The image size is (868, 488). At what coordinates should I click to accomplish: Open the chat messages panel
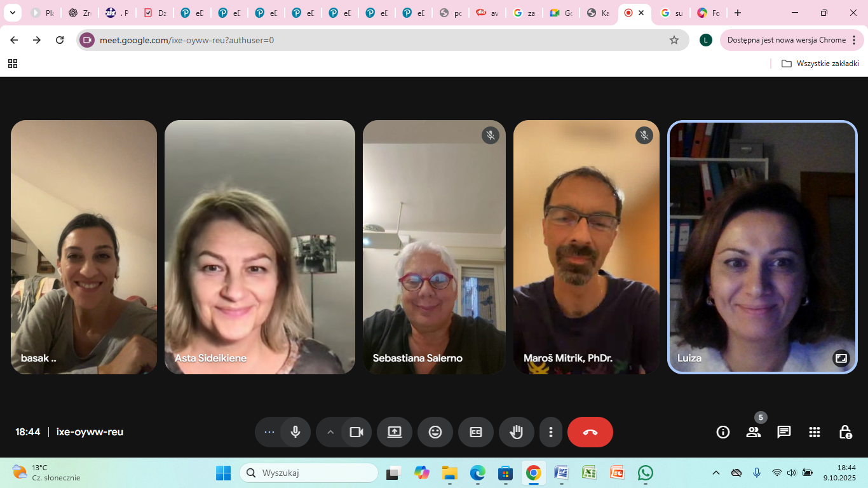pyautogui.click(x=784, y=432)
